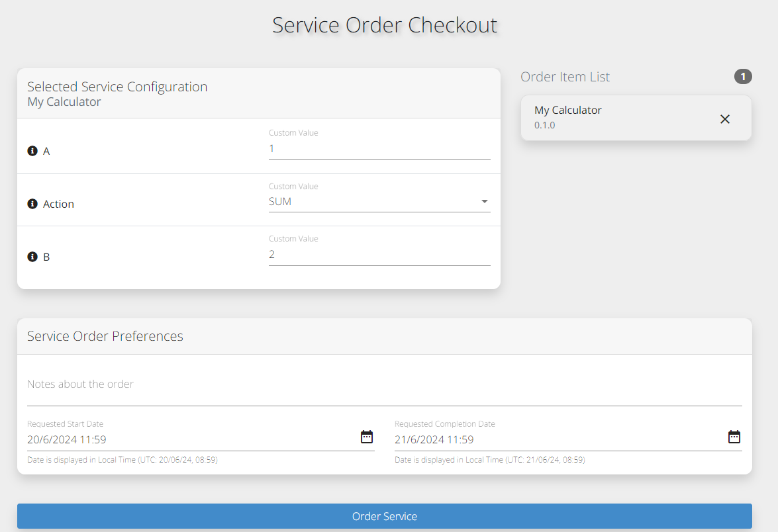Viewport: 778px width, 532px height.
Task: Click the info icon beside Action
Action: coord(32,204)
